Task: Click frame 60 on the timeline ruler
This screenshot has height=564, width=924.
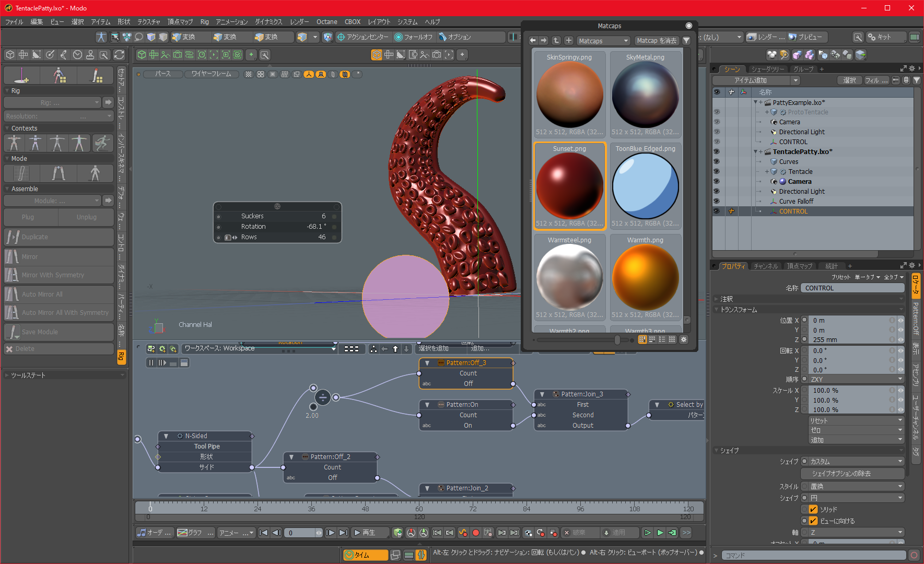Action: click(419, 508)
